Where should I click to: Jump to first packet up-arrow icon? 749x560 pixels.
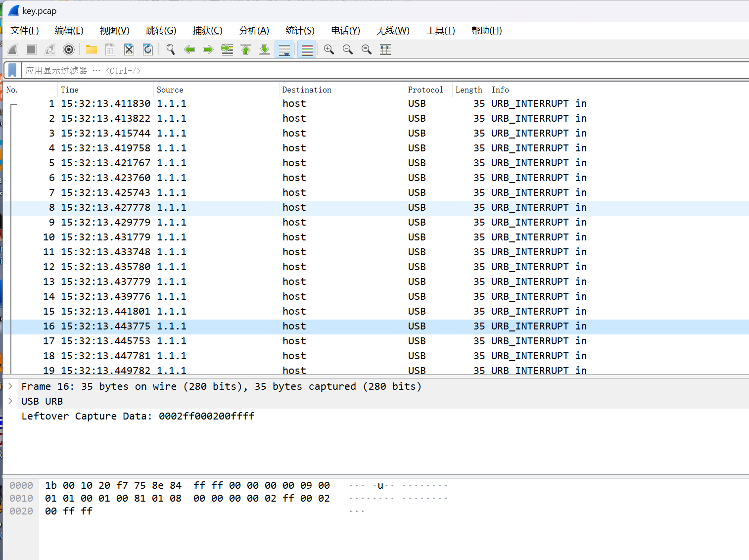[246, 49]
